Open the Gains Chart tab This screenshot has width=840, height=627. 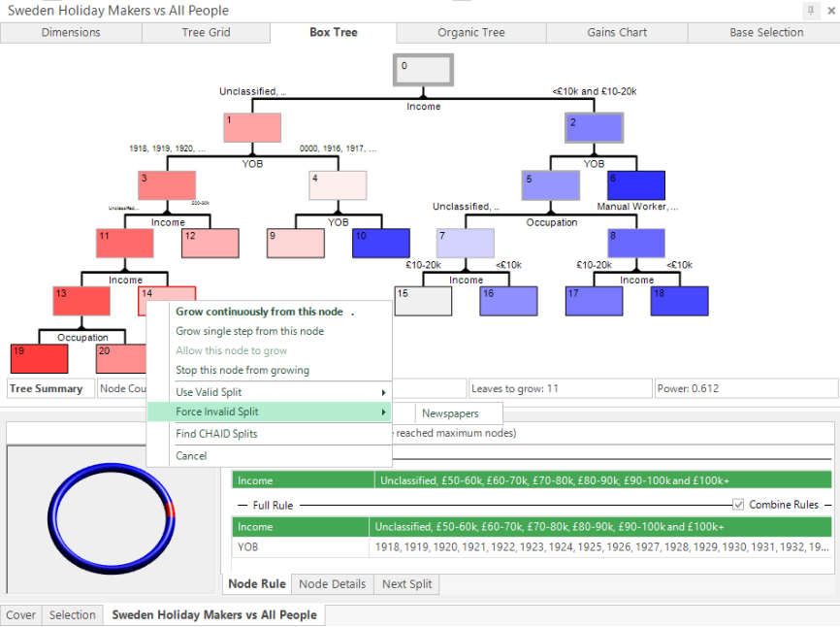616,32
